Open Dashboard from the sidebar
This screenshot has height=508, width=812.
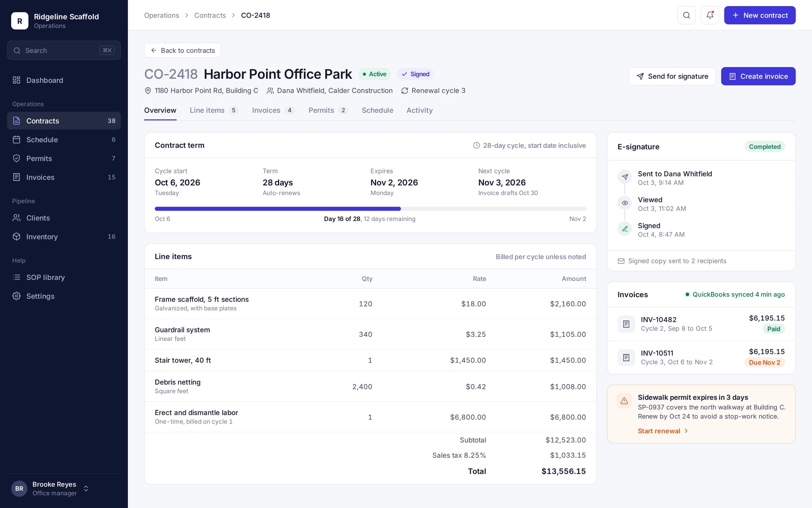[x=64, y=80]
